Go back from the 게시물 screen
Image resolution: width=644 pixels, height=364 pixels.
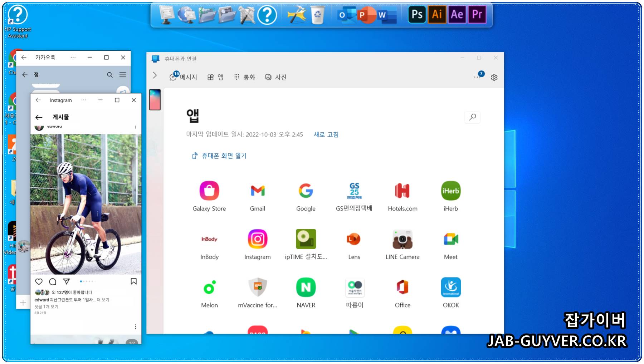point(39,117)
